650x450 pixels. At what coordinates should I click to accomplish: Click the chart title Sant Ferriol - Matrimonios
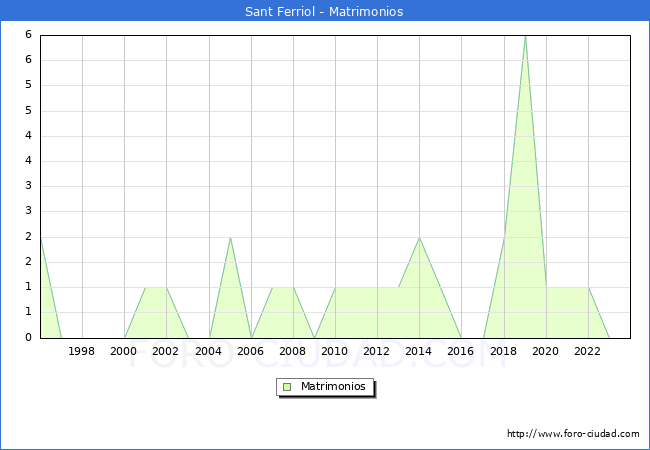(x=324, y=12)
